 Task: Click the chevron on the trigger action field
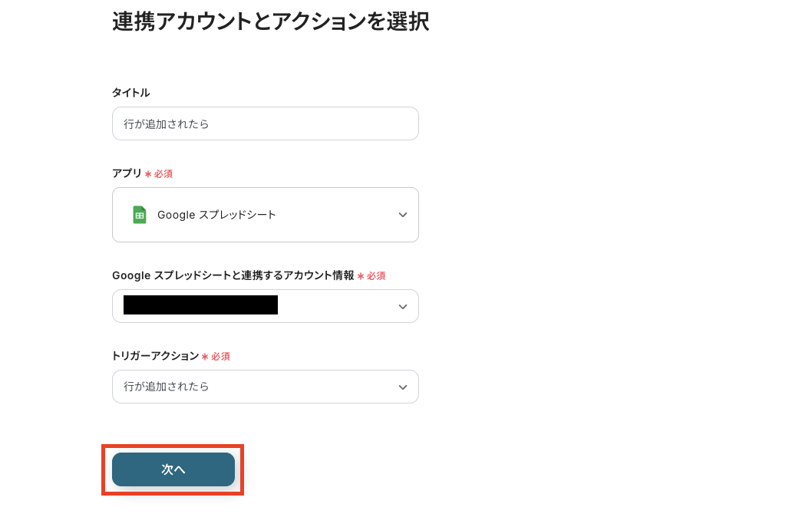tap(402, 387)
